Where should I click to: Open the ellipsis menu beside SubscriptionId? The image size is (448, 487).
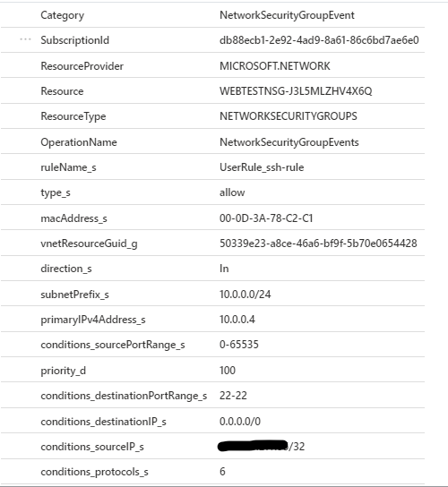(x=25, y=39)
